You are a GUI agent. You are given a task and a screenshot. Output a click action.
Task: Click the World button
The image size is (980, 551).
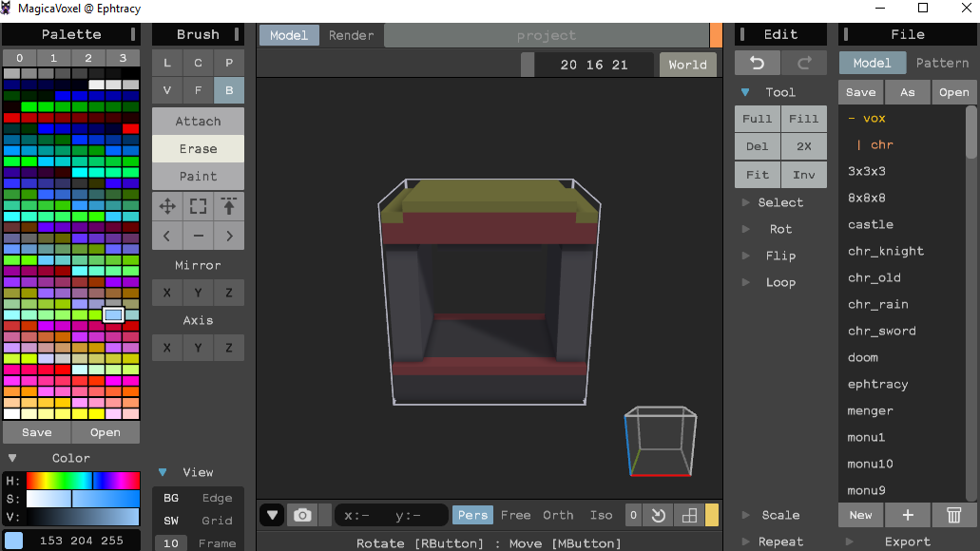point(687,65)
